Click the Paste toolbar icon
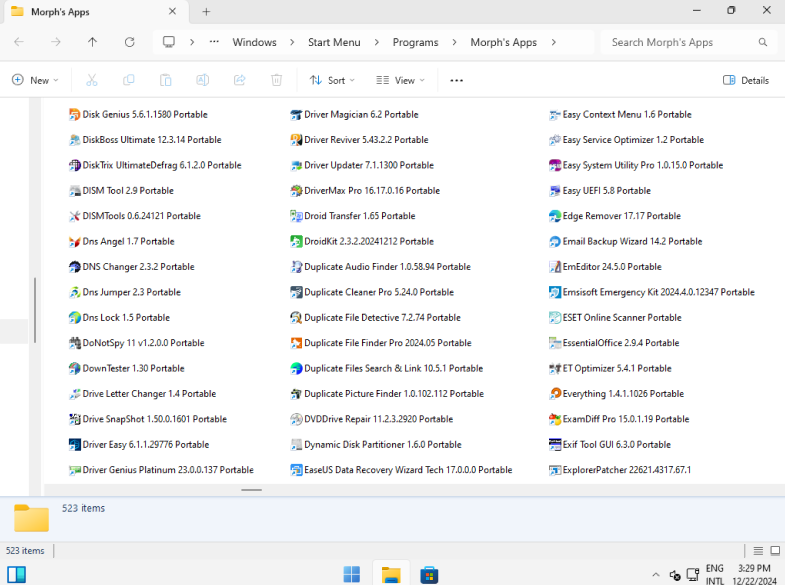This screenshot has width=785, height=585. (x=166, y=80)
